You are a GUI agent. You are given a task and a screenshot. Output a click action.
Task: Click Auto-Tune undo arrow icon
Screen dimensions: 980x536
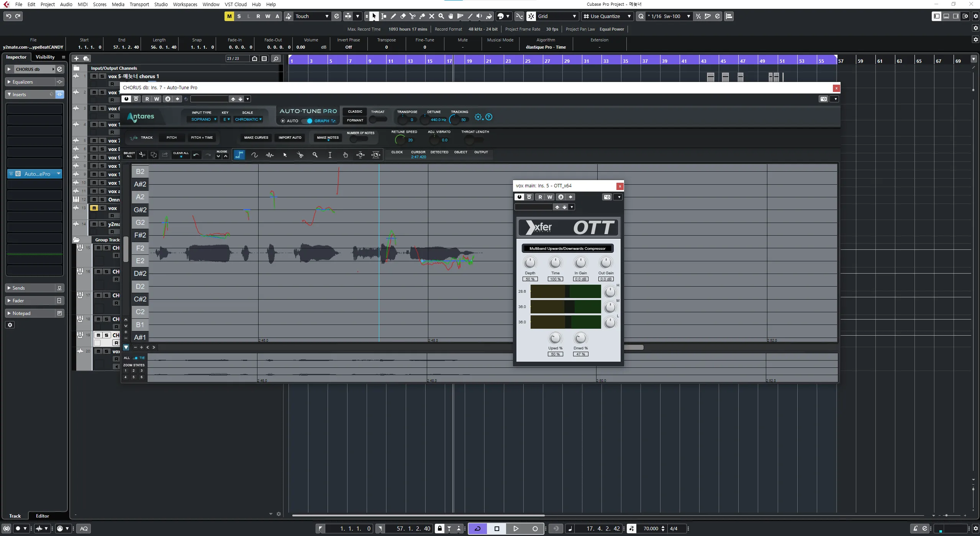(x=196, y=155)
